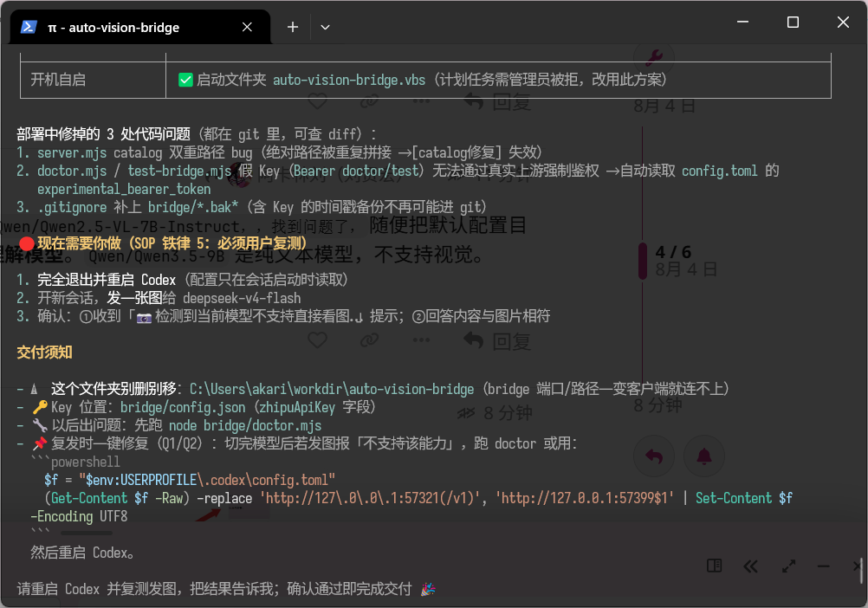This screenshot has height=608, width=868.
Task: Click the server.mjs text in item 1
Action: click(x=72, y=152)
